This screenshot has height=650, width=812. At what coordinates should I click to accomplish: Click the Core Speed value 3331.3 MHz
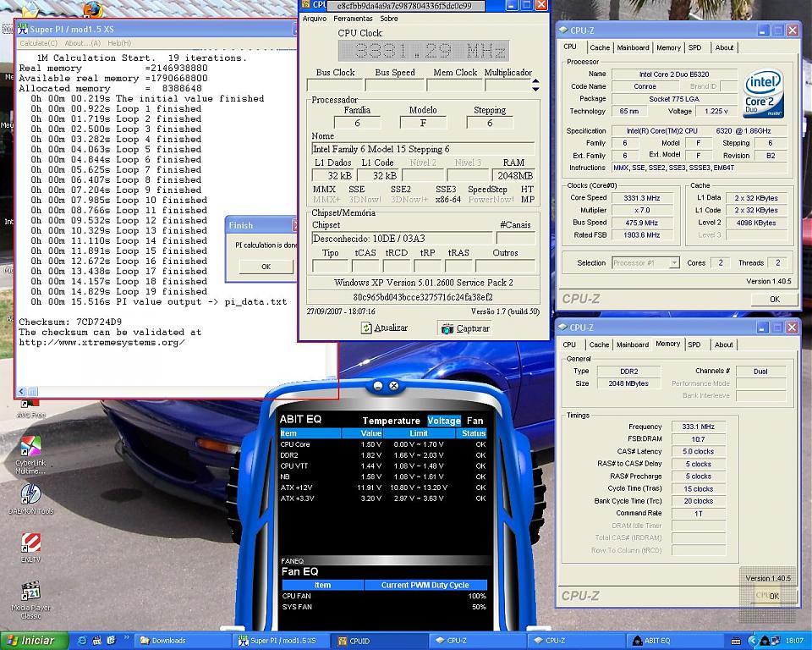tap(642, 198)
